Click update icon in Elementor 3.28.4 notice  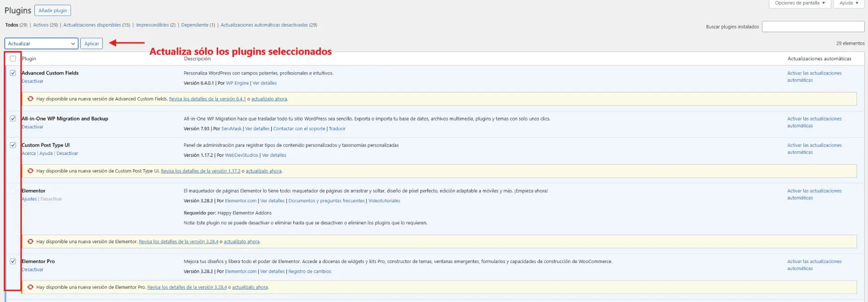point(30,241)
